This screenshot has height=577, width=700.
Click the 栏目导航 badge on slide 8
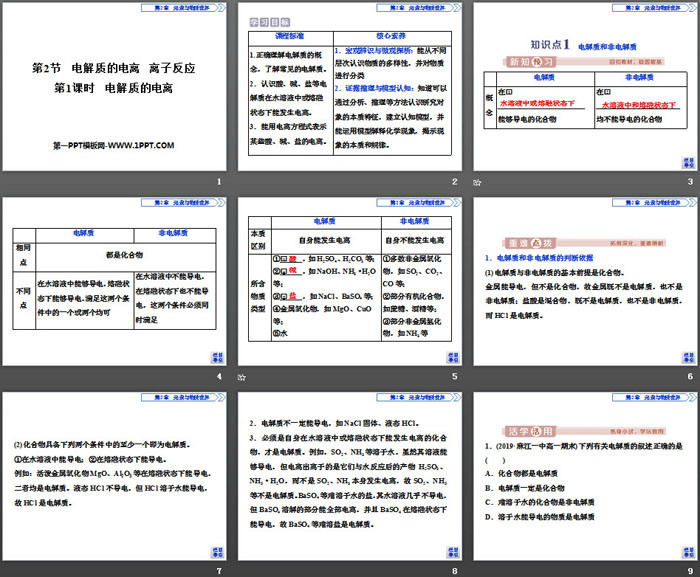point(453,553)
